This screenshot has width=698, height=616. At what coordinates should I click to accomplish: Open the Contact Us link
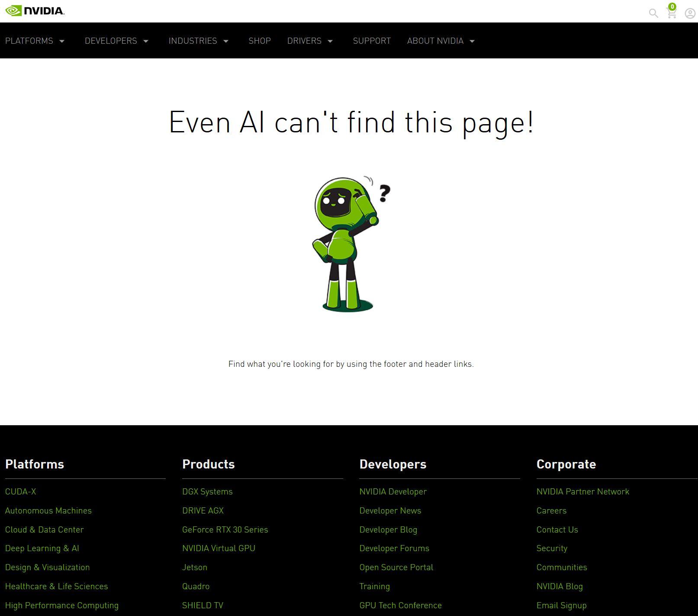tap(557, 529)
